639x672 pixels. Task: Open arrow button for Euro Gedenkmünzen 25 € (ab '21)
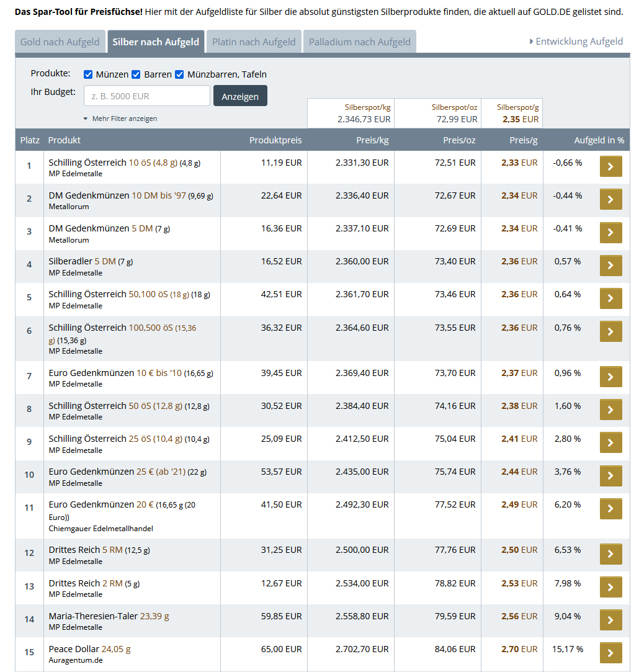click(x=610, y=476)
